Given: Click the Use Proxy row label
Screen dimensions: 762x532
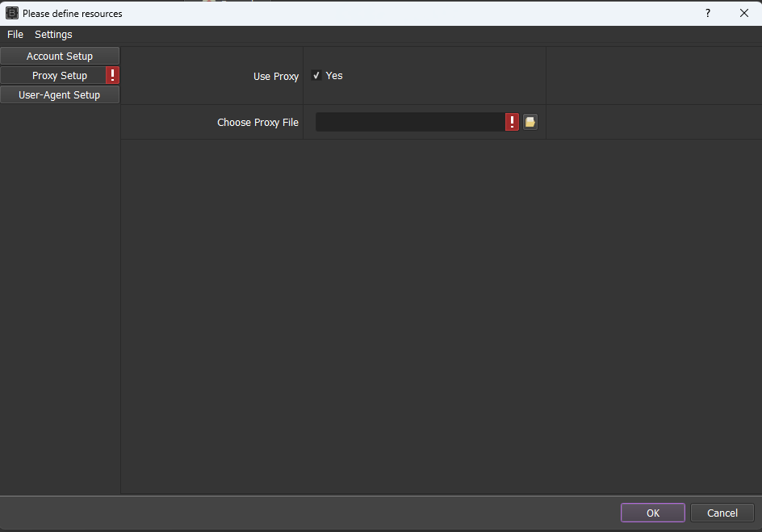Looking at the screenshot, I should click(275, 77).
